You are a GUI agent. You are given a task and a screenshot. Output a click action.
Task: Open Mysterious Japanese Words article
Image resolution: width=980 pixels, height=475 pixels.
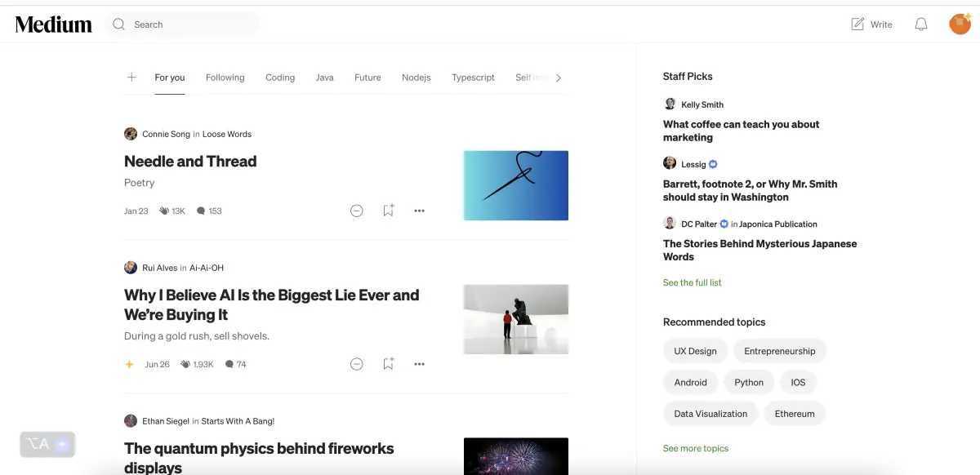coord(759,250)
